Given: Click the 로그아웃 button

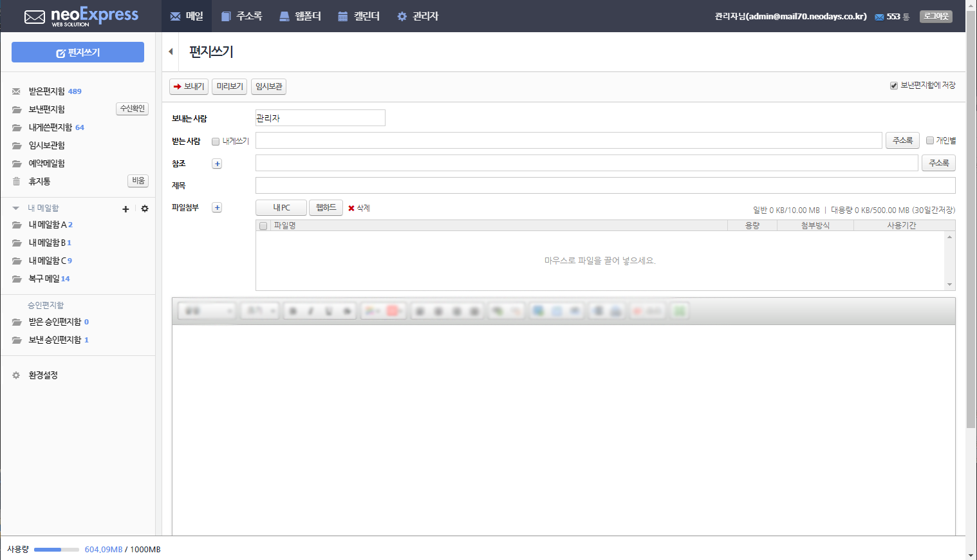Looking at the screenshot, I should click(936, 16).
